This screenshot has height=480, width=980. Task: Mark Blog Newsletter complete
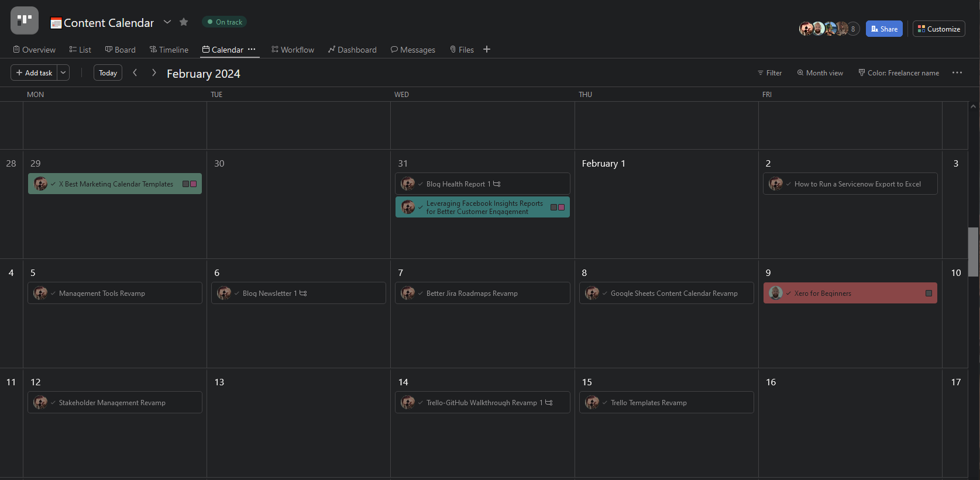pyautogui.click(x=237, y=293)
